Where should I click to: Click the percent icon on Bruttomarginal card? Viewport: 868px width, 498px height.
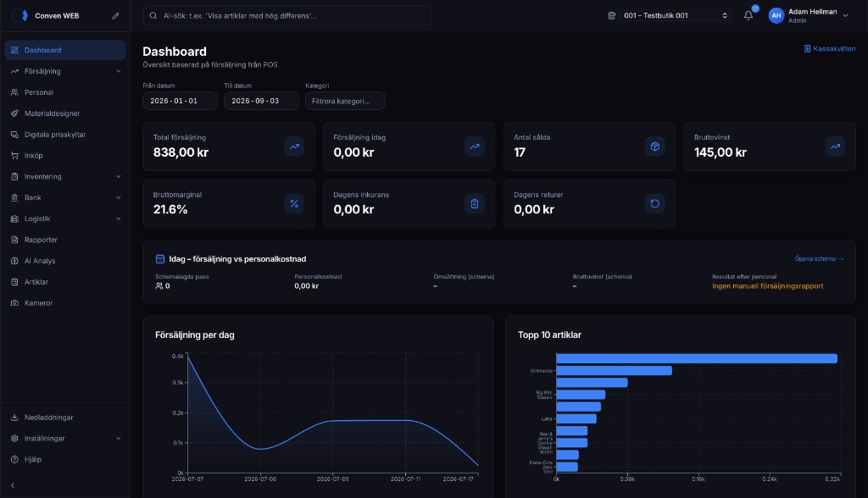294,203
